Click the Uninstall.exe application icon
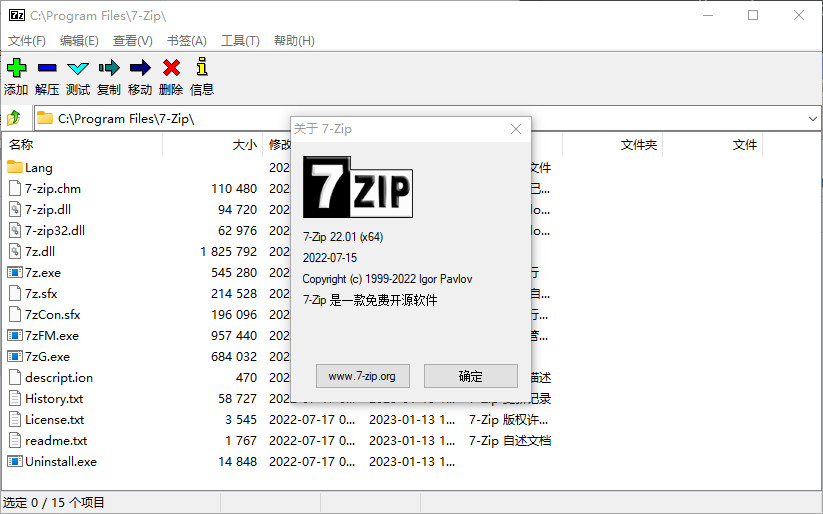Viewport: 823px width, 514px height. click(x=15, y=461)
